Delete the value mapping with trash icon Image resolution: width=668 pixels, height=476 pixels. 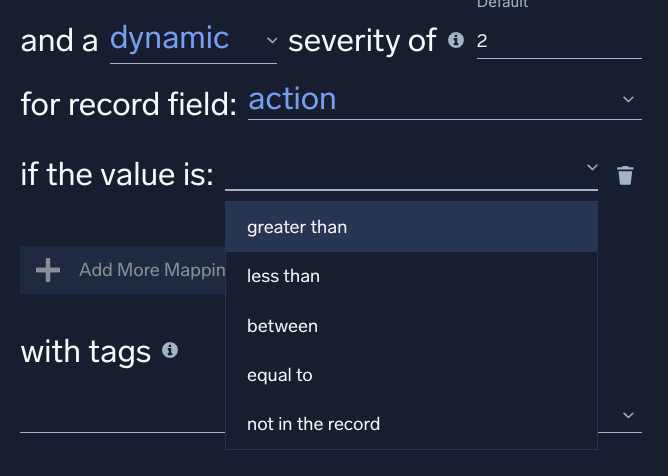[625, 176]
